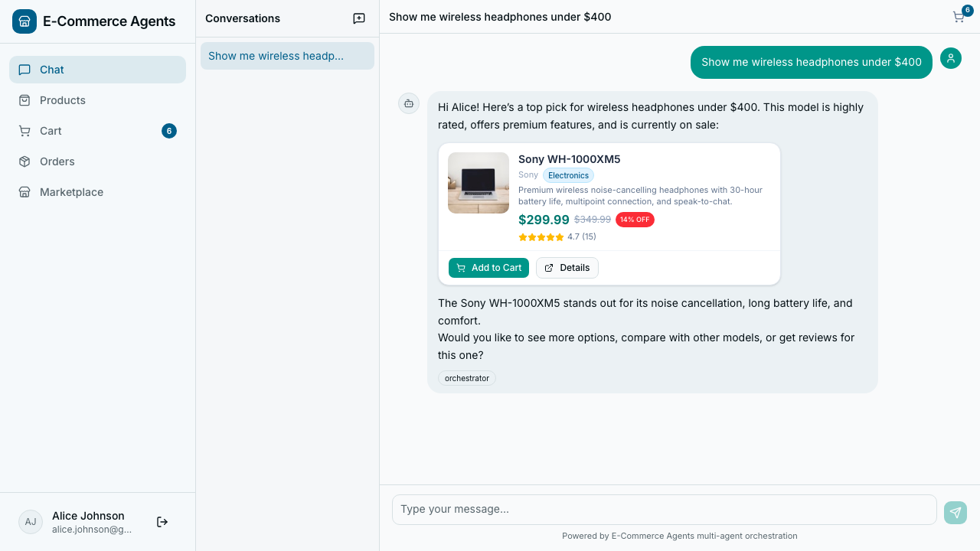The image size is (980, 551).
Task: Open Cart in the sidebar
Action: coord(97,131)
